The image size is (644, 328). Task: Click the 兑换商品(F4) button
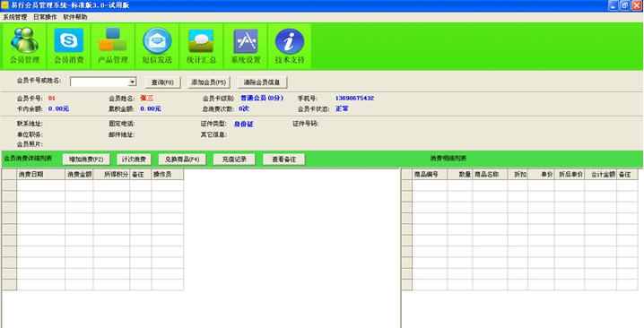pos(182,160)
